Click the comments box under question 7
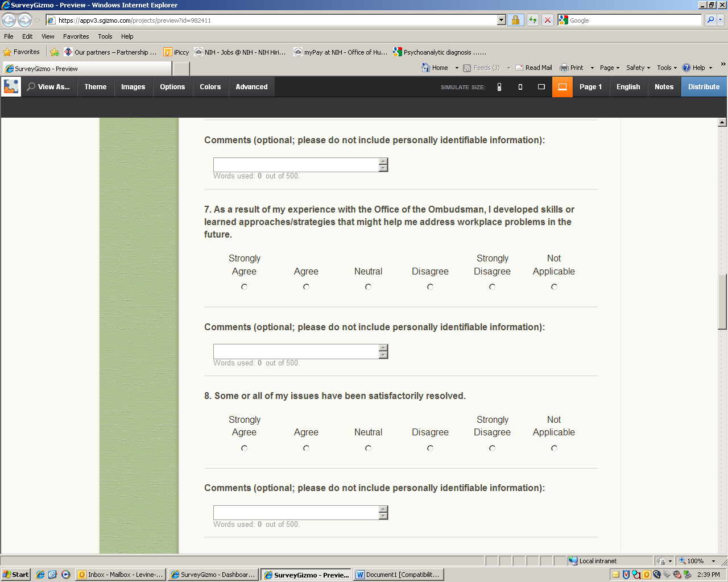The height and width of the screenshot is (582, 728). pyautogui.click(x=300, y=352)
